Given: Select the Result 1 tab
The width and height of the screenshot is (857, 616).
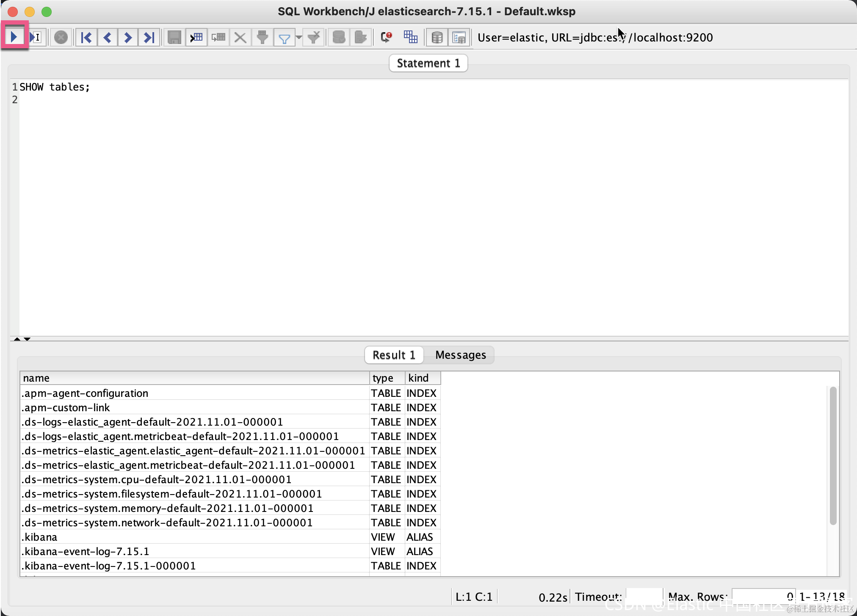Looking at the screenshot, I should click(393, 355).
